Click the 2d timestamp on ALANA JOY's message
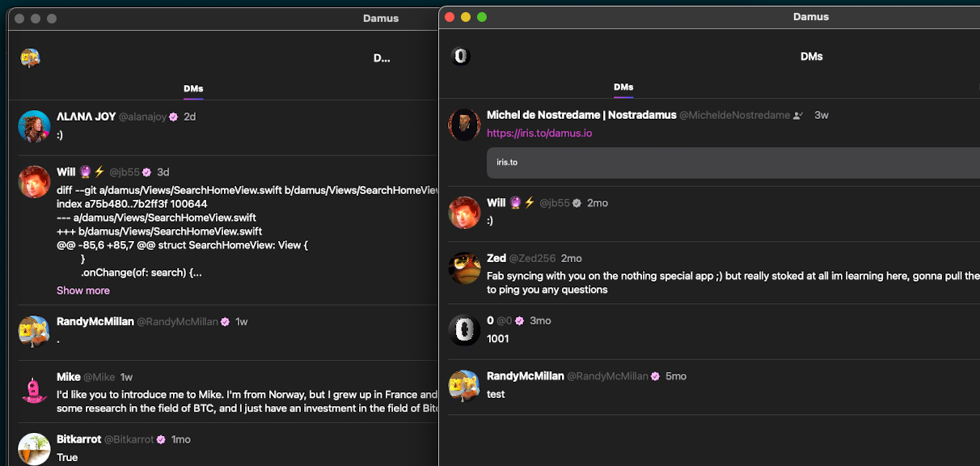The height and width of the screenshot is (466, 980). 190,116
